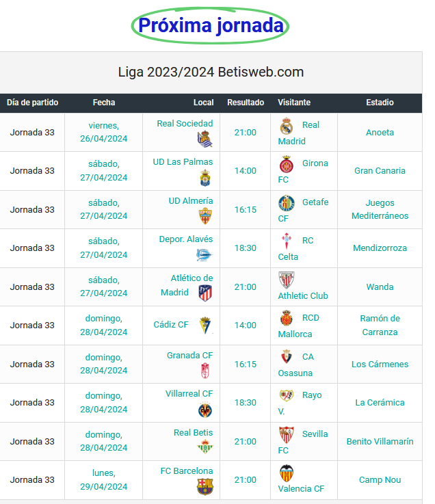The height and width of the screenshot is (504, 435).
Task: Click the Fecha column header
Action: click(x=104, y=103)
